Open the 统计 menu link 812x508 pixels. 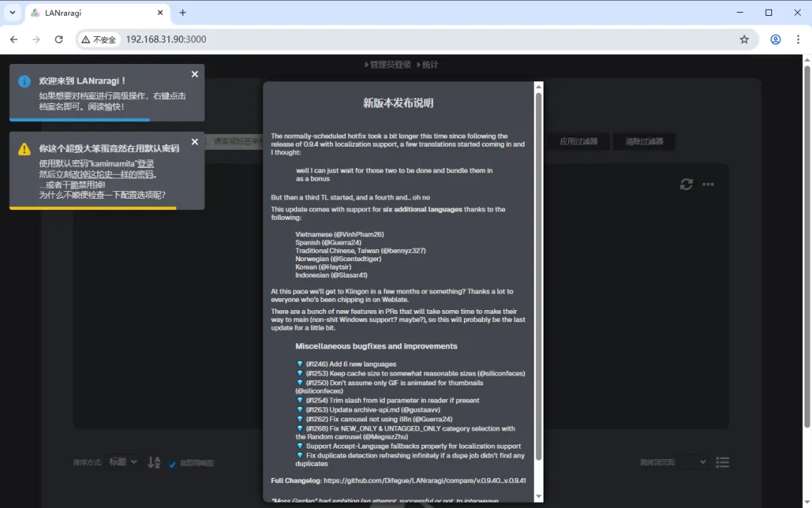(429, 65)
